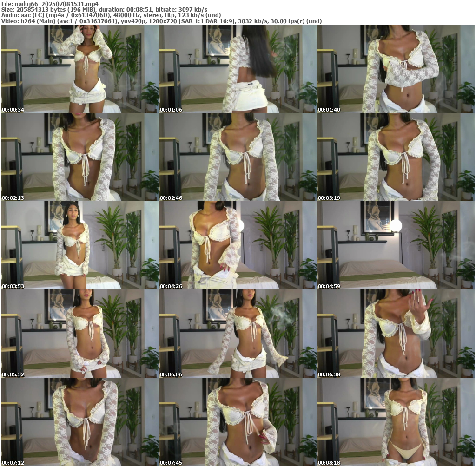This screenshot has width=476, height=466.
Task: Open the thumbnail stamped 00:00:34
Action: (x=79, y=69)
